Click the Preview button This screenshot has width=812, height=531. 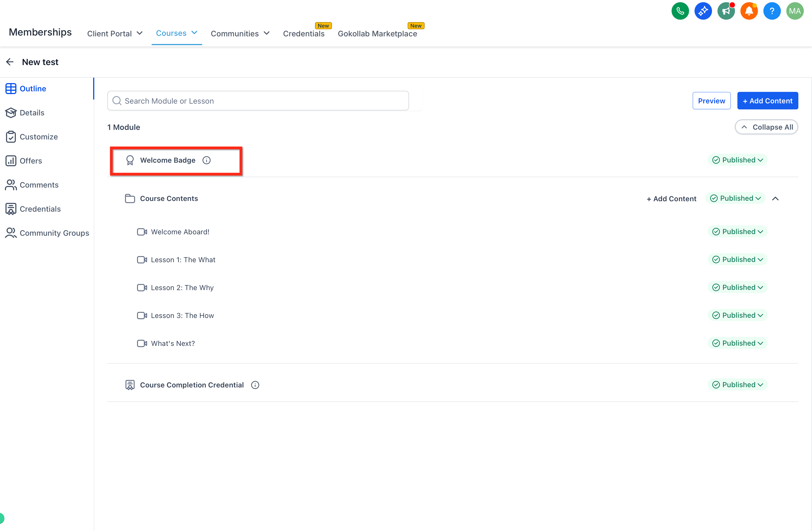pyautogui.click(x=711, y=101)
